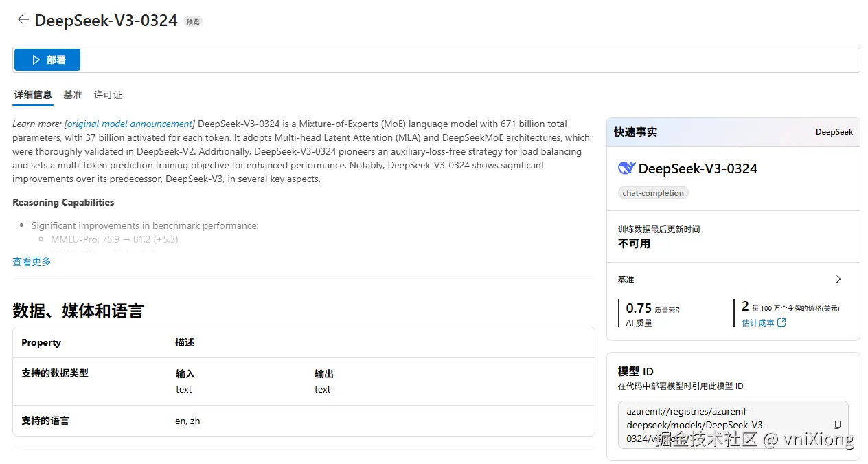Click the 训练数据最后更新时间 label
The height and width of the screenshot is (464, 868).
tap(659, 229)
